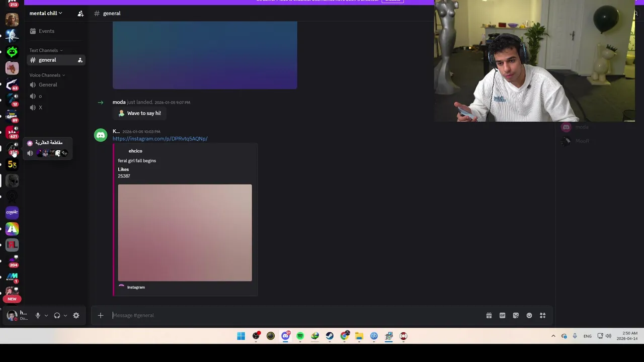The width and height of the screenshot is (644, 362).
Task: Join the General voice channel
Action: pyautogui.click(x=48, y=85)
